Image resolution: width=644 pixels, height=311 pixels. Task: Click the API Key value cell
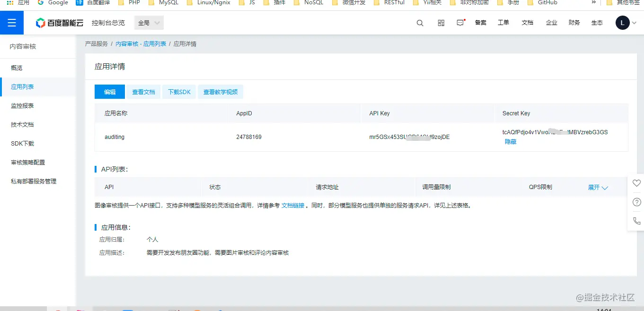tap(409, 137)
